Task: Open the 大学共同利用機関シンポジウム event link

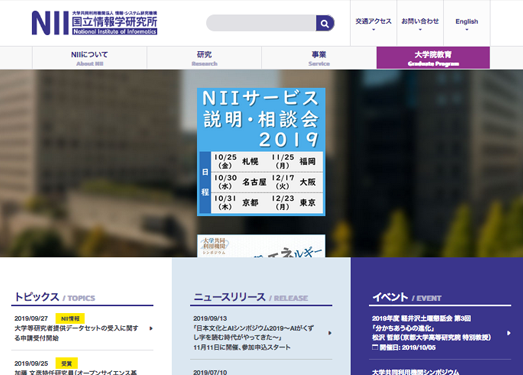Action: click(x=416, y=372)
